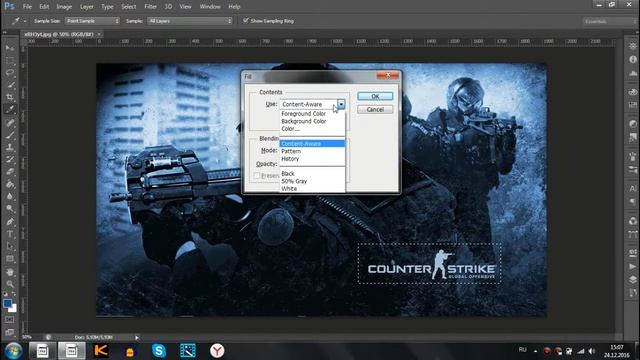Change the screen mode
Image resolution: width=640 pixels, height=360 pixels.
(10, 333)
